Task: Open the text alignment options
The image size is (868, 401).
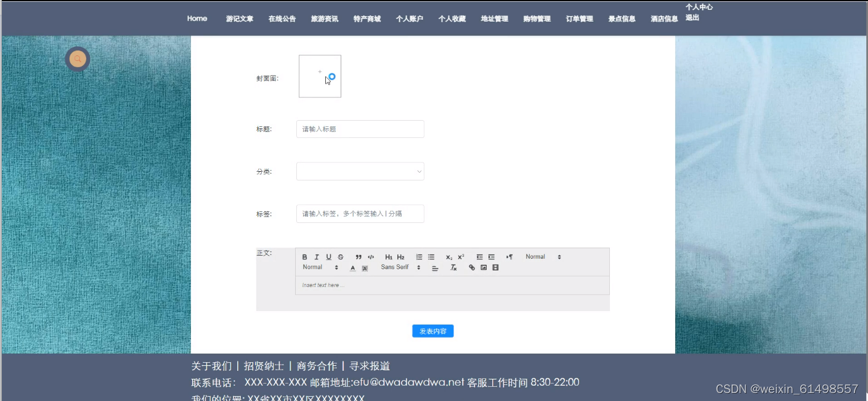Action: pyautogui.click(x=435, y=268)
